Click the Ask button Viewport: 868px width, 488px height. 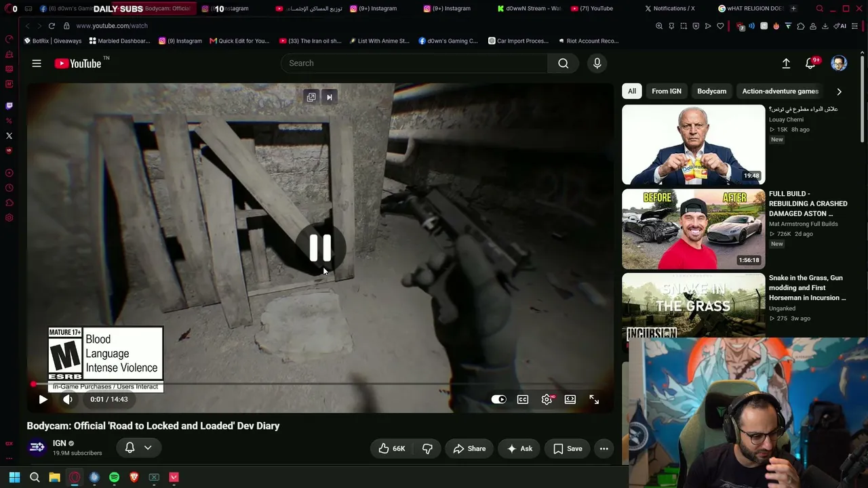(519, 449)
